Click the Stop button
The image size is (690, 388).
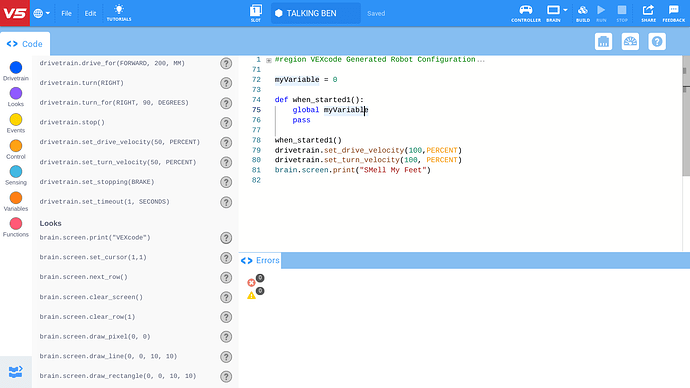click(622, 13)
